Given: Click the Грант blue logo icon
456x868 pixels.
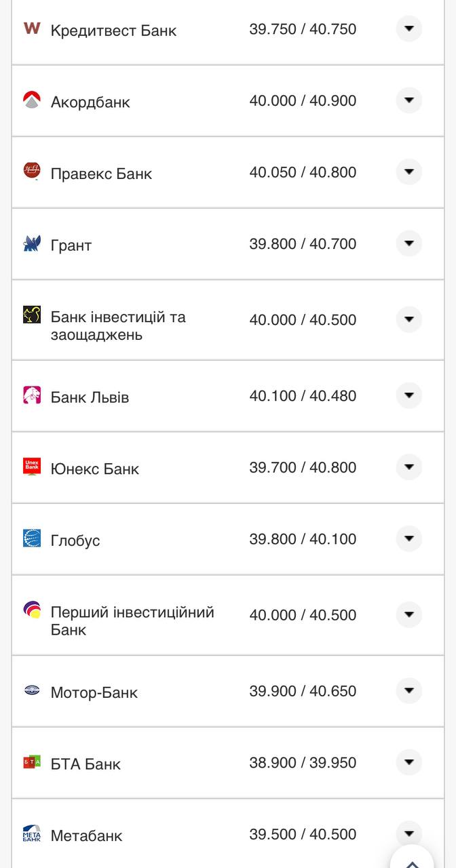Looking at the screenshot, I should [x=32, y=243].
